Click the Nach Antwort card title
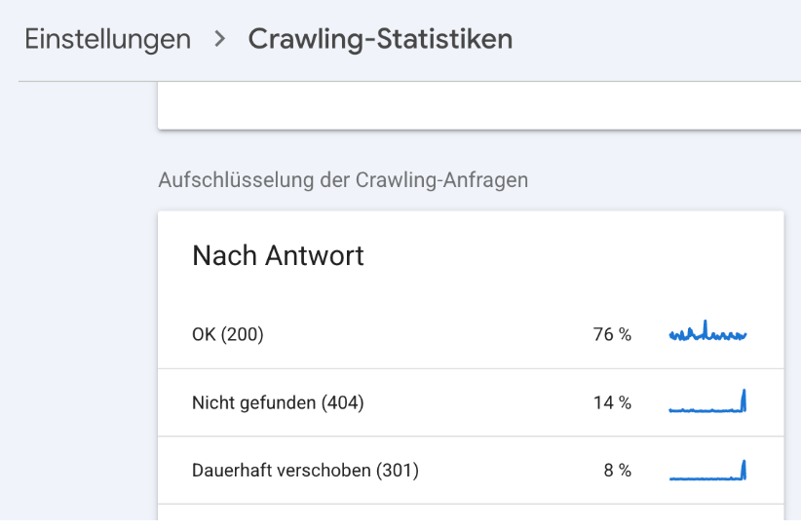The height and width of the screenshot is (532, 801). 278,255
